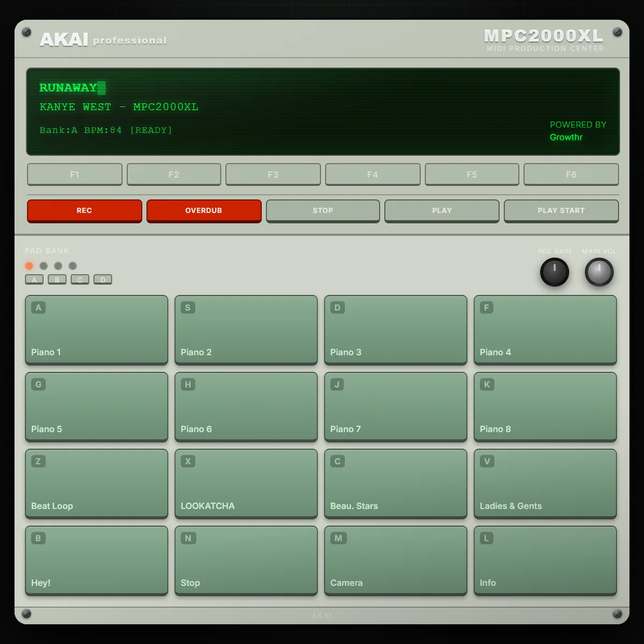
Task: Trigger the Beat Loop pad
Action: (x=97, y=483)
